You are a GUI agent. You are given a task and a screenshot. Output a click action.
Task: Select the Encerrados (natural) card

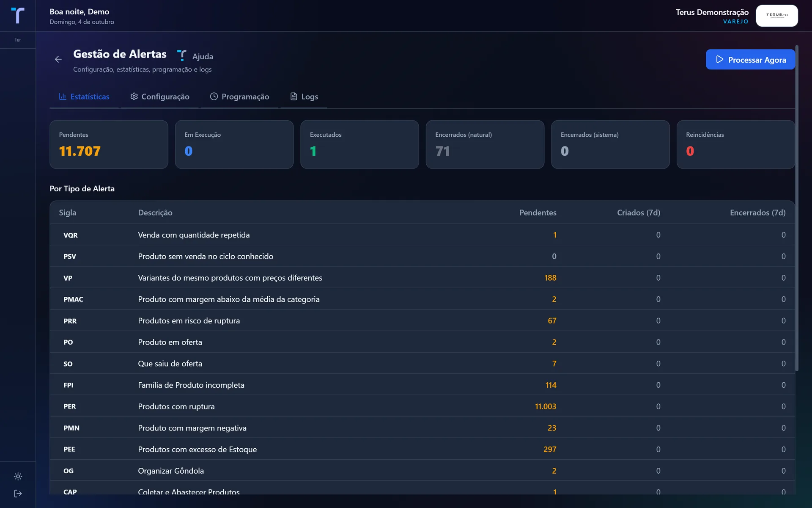[485, 144]
